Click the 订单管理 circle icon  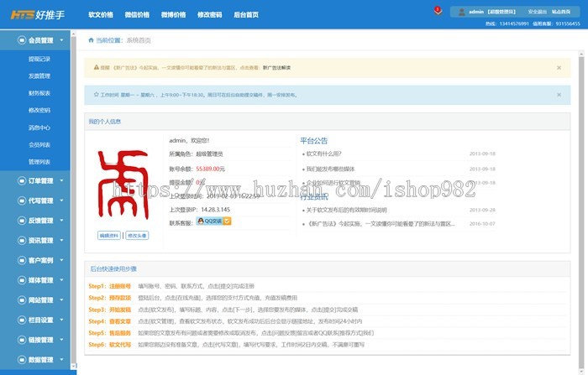tap(22, 181)
